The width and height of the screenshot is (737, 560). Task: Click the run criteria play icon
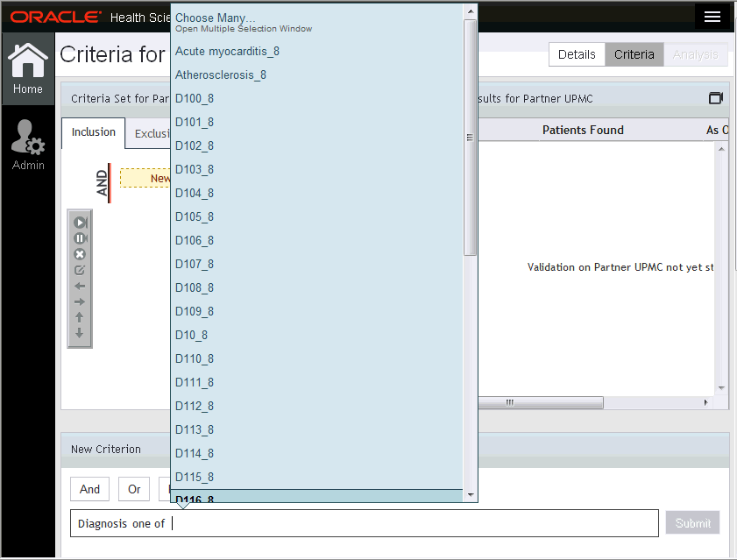coord(80,223)
